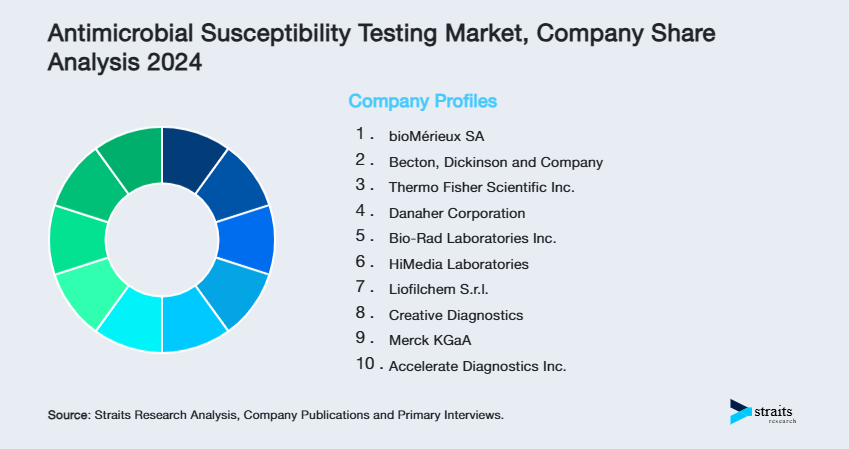Click the Straits Research logo icon
This screenshot has width=849, height=449.
click(x=740, y=411)
